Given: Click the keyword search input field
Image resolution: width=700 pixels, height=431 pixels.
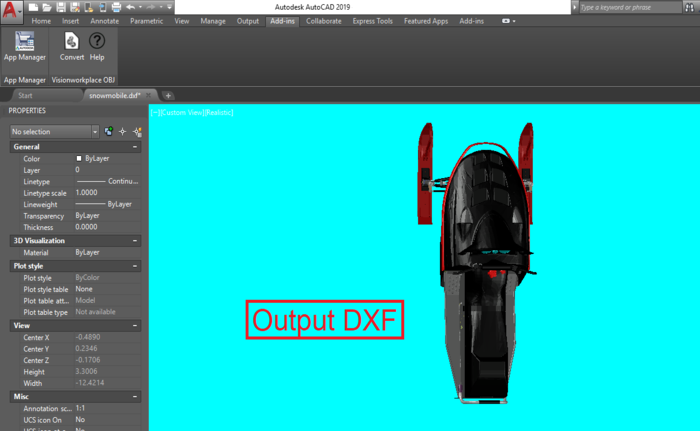Looking at the screenshot, I should pyautogui.click(x=630, y=7).
